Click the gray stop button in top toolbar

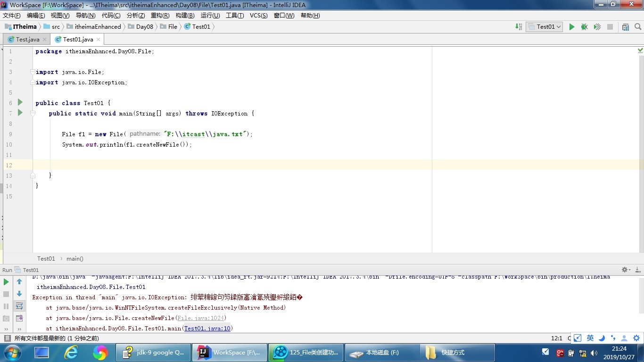click(610, 27)
